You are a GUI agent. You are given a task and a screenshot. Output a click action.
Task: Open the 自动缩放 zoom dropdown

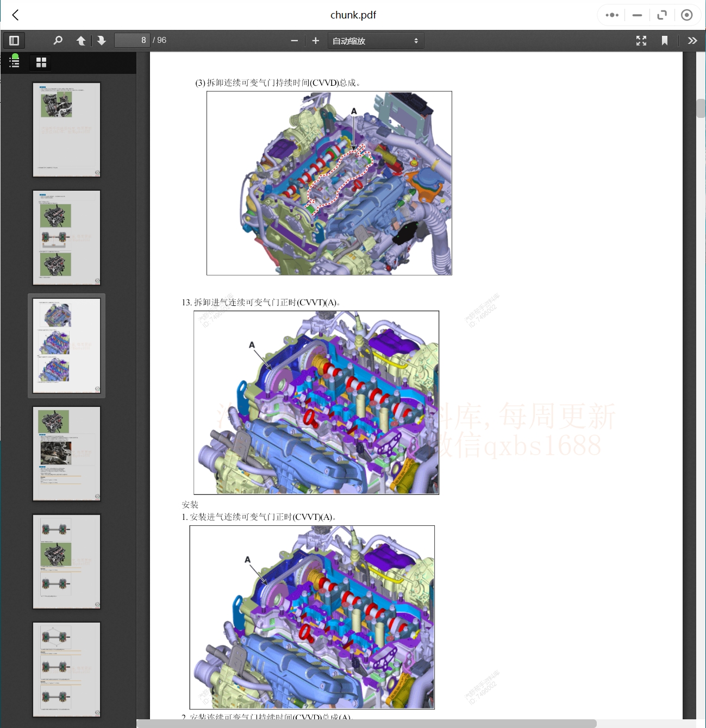click(x=376, y=41)
